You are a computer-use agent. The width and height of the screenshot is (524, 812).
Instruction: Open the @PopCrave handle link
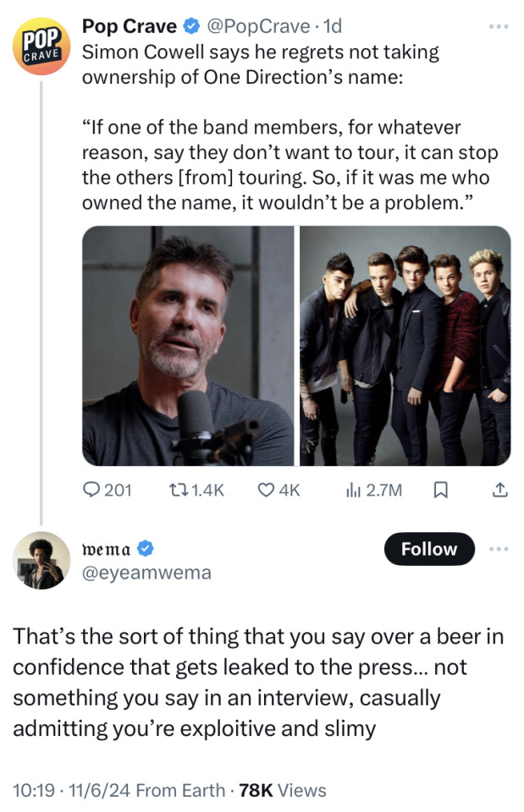[x=257, y=27]
